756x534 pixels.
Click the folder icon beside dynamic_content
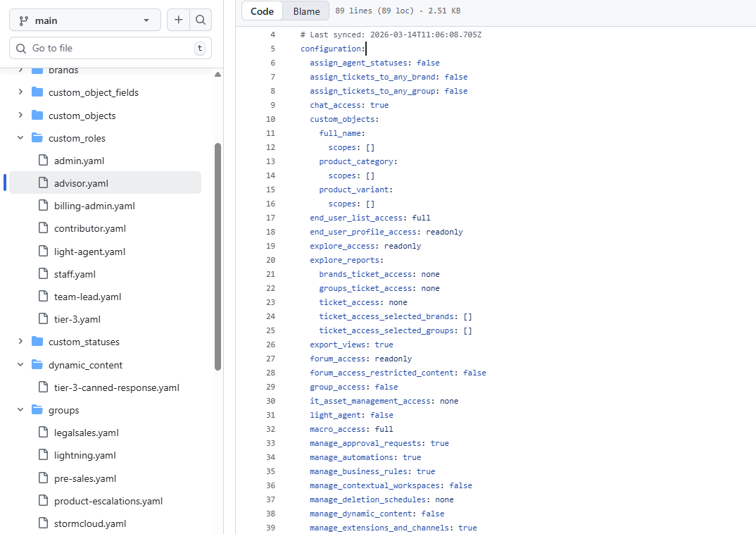pyautogui.click(x=37, y=364)
